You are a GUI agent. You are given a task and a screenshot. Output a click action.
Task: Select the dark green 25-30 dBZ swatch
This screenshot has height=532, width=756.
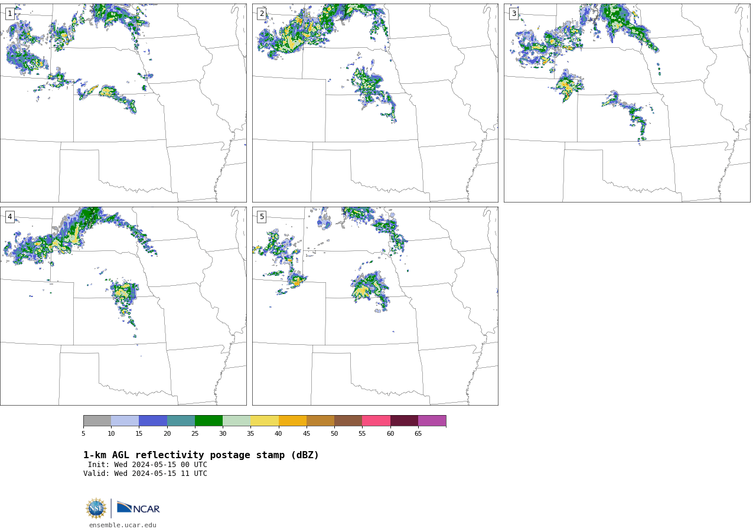click(x=208, y=421)
